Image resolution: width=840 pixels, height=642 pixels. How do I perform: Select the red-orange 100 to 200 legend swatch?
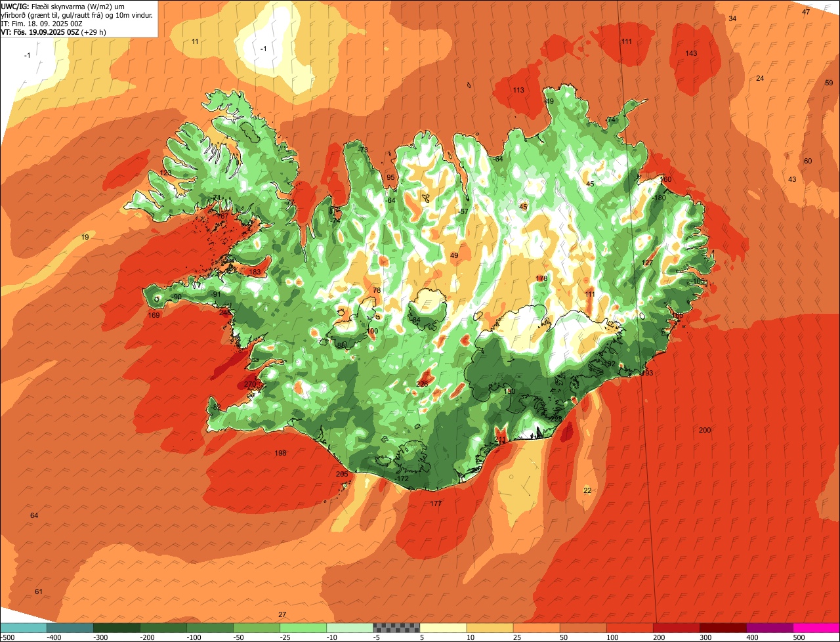click(x=629, y=628)
